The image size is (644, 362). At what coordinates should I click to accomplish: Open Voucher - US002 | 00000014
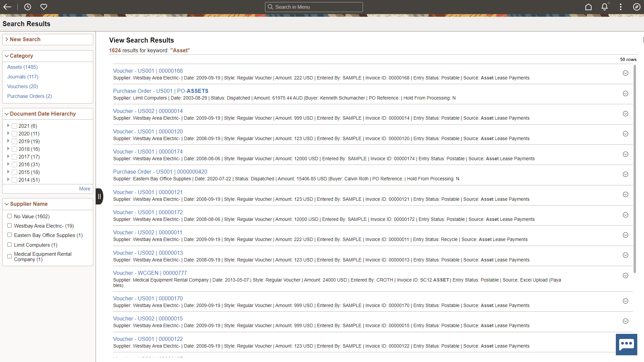coord(148,111)
